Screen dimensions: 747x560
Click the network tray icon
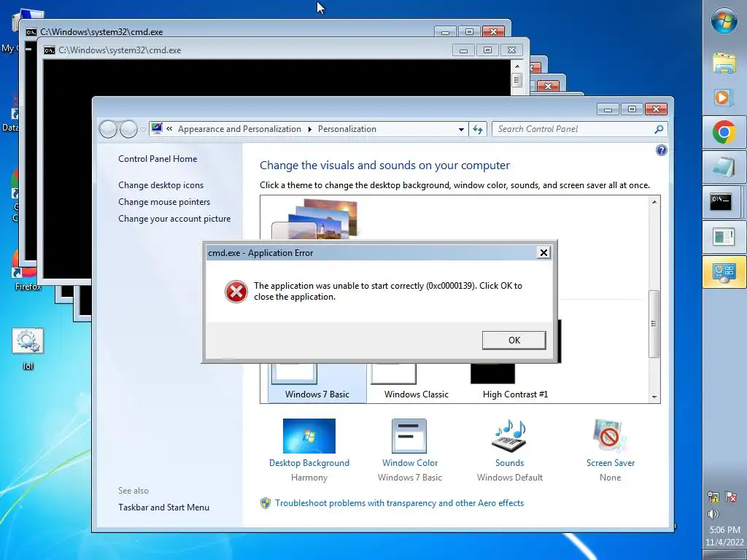tap(713, 497)
